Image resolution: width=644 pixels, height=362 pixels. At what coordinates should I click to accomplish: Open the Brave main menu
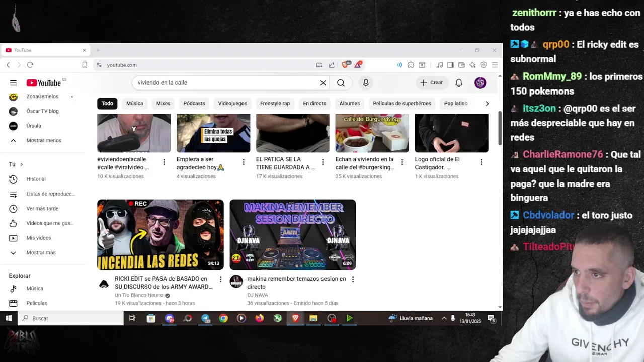495,65
